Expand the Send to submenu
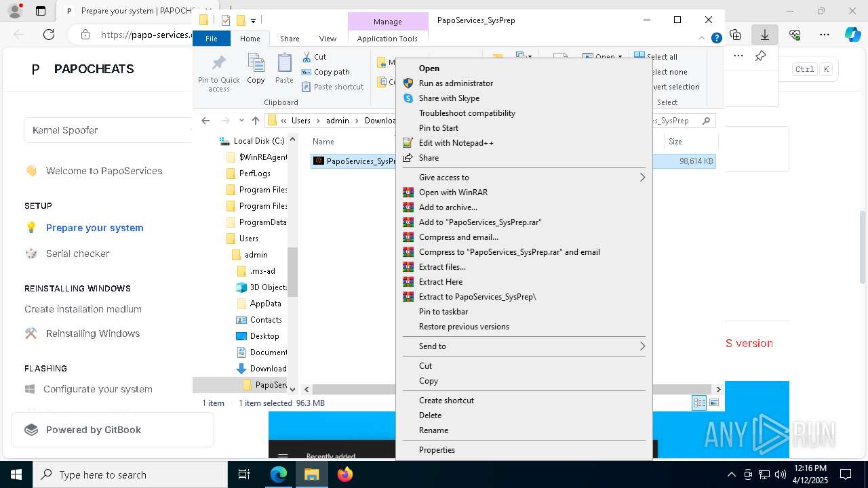Viewport: 868px width, 488px height. coord(524,346)
